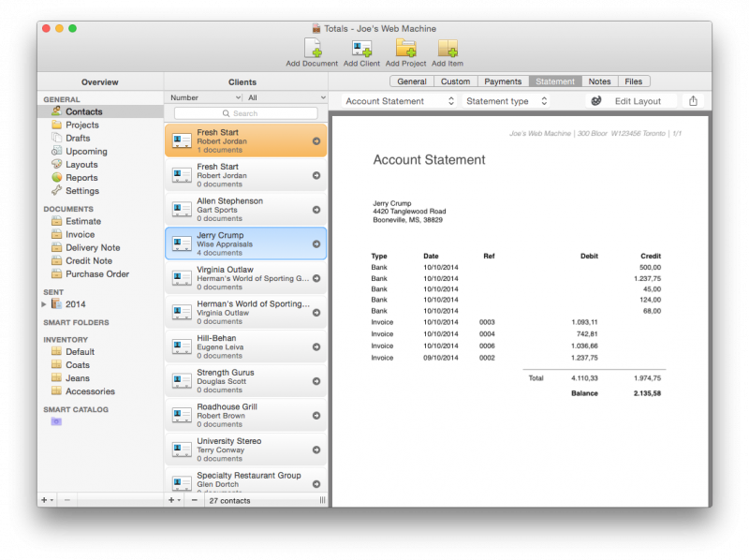
Task: Click the arrow icon on Jerry Crump row
Action: [x=316, y=244]
